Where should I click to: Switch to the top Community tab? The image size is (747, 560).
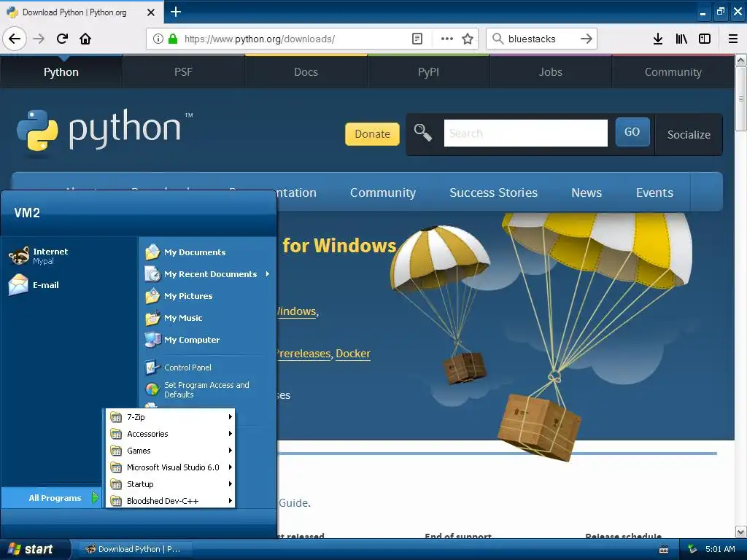[x=673, y=72]
